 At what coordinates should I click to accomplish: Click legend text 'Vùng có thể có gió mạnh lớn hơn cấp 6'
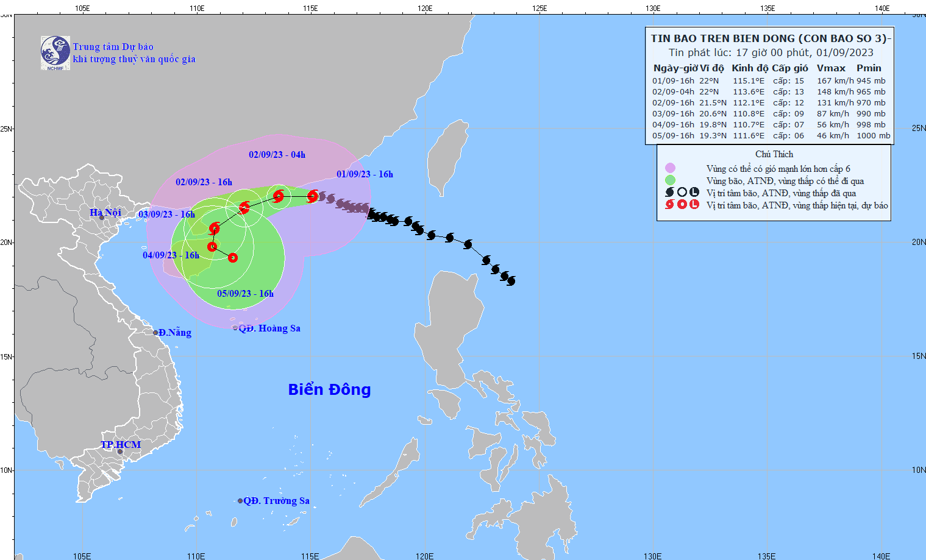point(778,169)
